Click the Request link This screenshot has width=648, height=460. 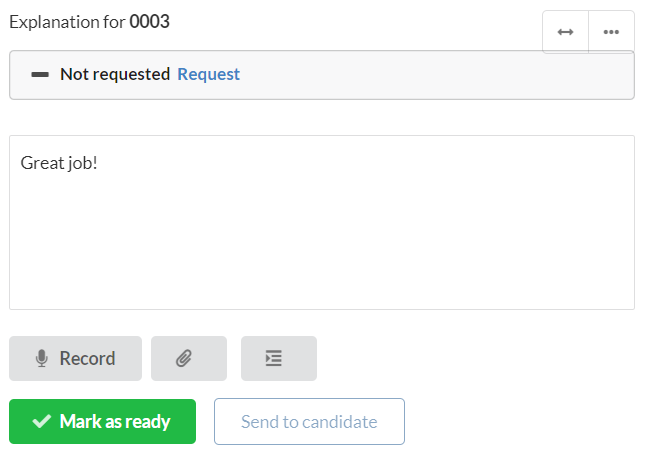click(208, 74)
